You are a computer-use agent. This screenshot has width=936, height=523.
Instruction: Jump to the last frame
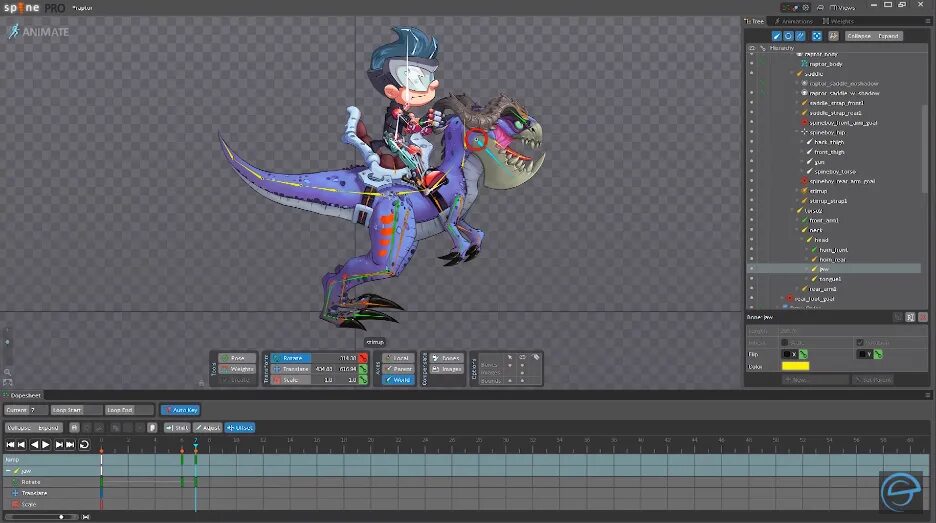pyautogui.click(x=70, y=445)
